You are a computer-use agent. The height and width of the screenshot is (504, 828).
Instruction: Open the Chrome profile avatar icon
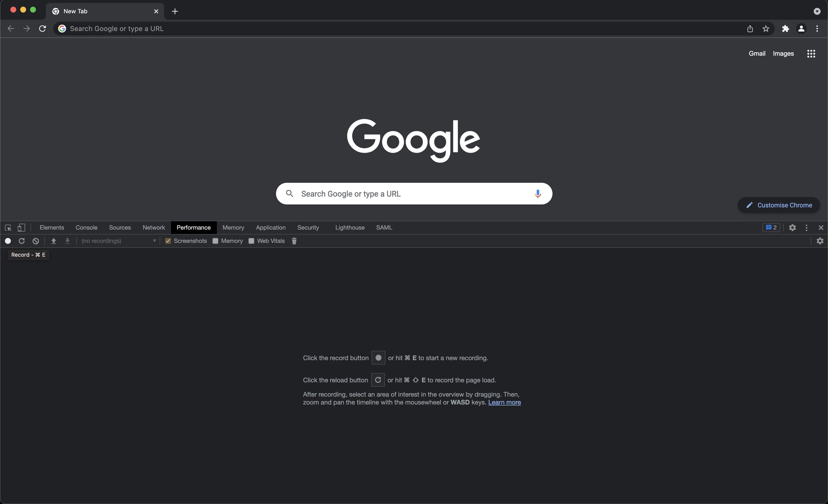click(x=801, y=29)
